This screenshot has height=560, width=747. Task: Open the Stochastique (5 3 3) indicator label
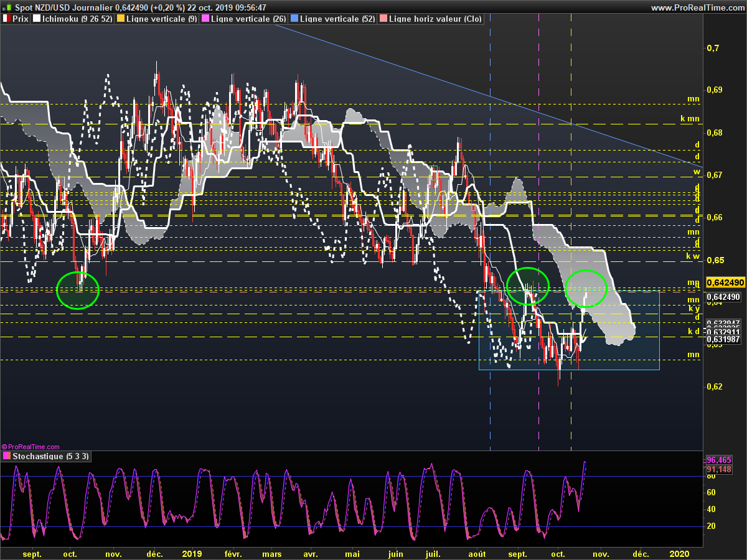50,456
